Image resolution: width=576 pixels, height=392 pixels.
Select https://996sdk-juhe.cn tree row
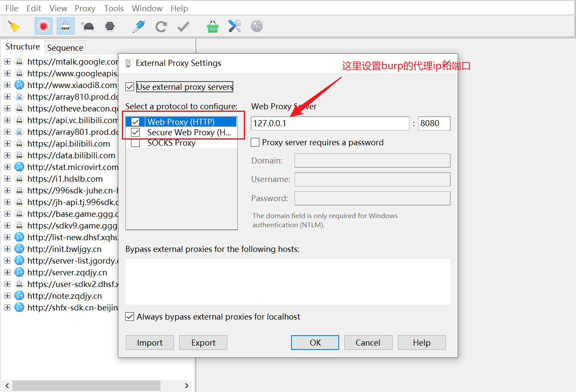click(x=73, y=190)
